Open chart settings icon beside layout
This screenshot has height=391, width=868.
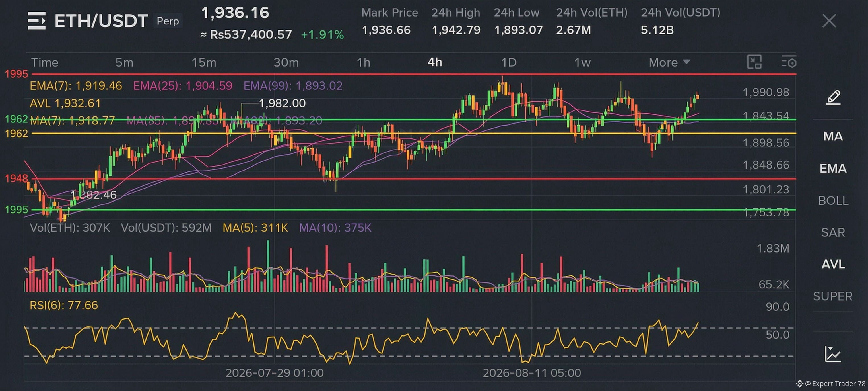[789, 62]
